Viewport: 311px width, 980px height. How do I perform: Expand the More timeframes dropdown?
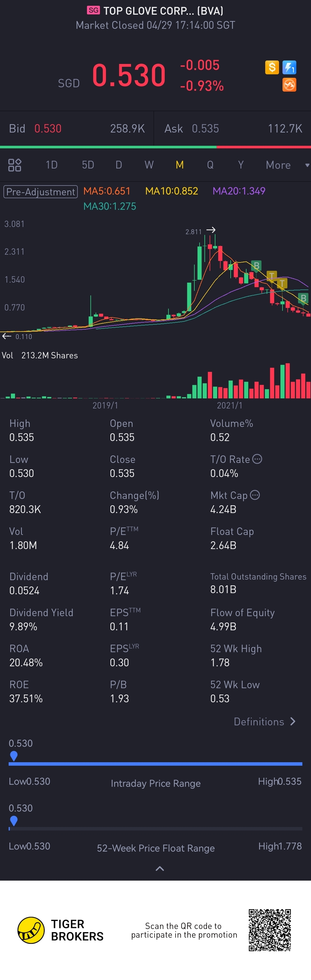(287, 165)
